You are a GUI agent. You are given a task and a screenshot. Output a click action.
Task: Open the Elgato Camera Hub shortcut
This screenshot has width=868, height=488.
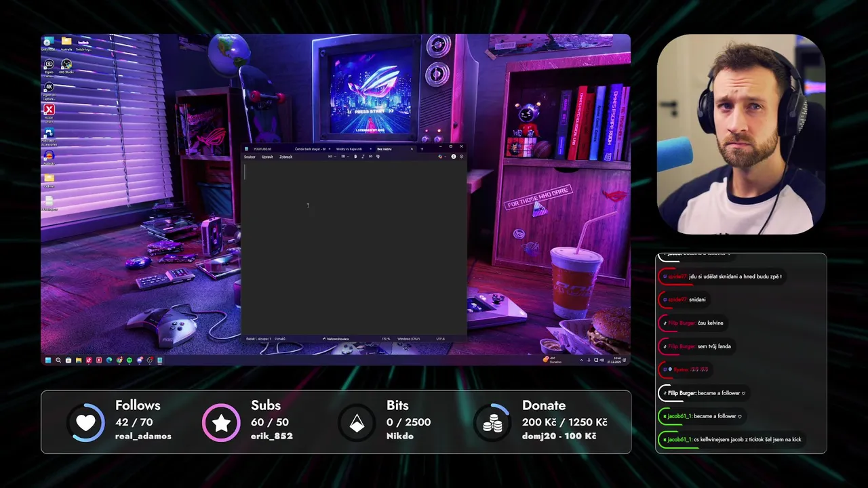49,67
